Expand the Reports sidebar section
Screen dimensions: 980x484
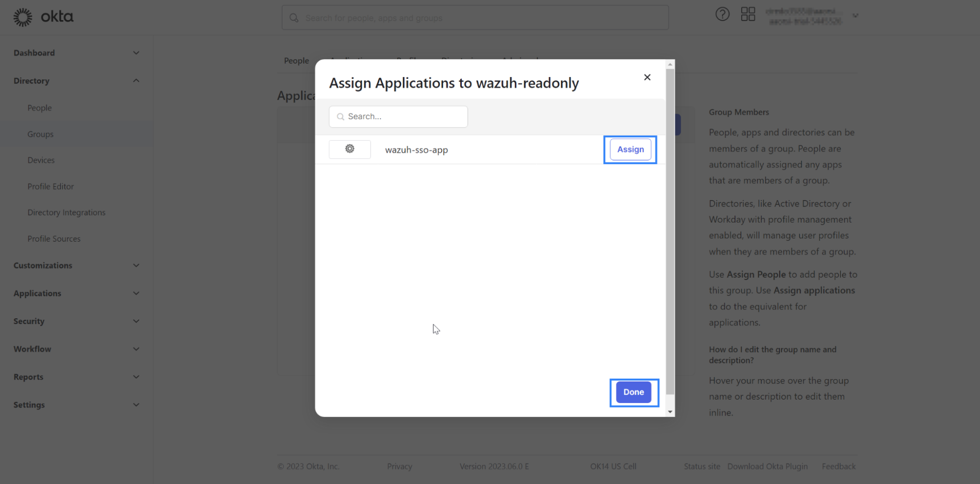(136, 377)
